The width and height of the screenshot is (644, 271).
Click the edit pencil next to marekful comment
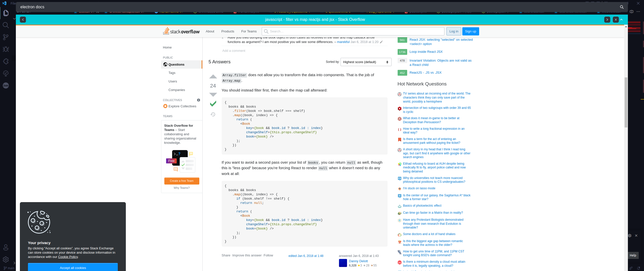[381, 42]
